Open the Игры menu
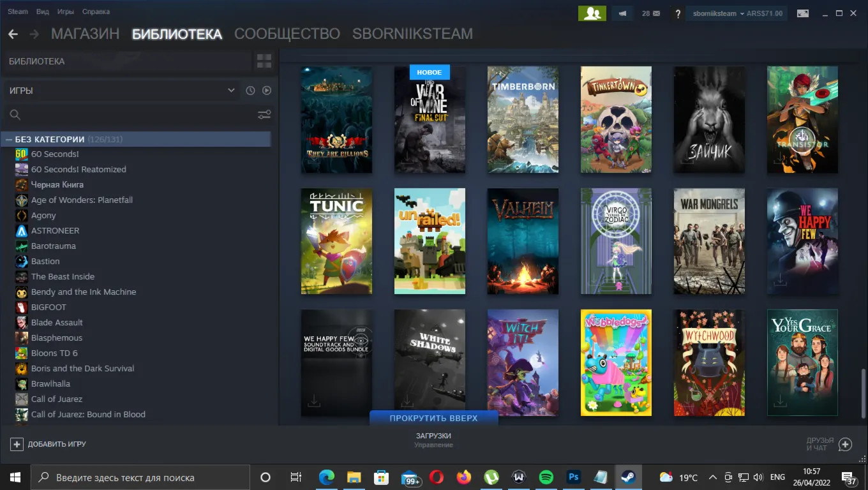 (x=65, y=11)
